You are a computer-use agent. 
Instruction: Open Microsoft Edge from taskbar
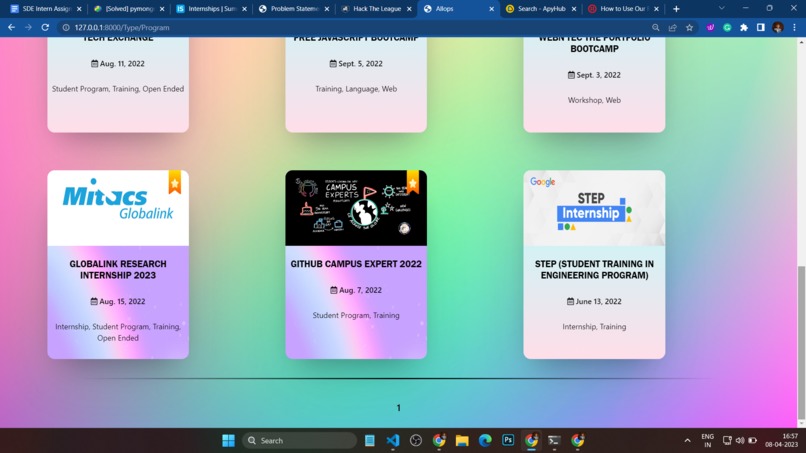point(485,441)
